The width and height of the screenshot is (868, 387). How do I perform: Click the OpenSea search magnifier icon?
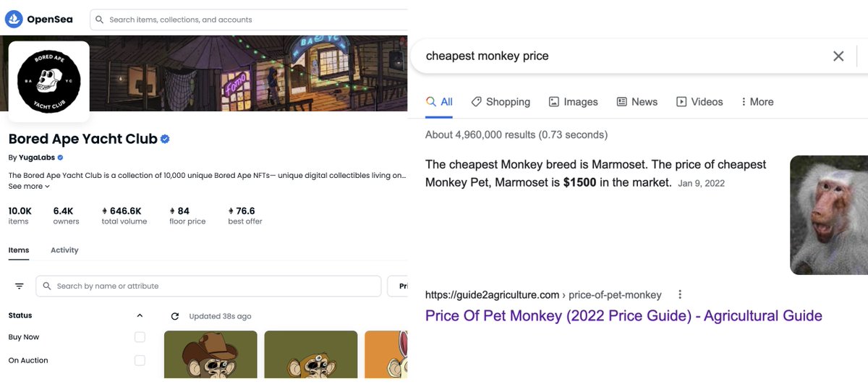[100, 20]
